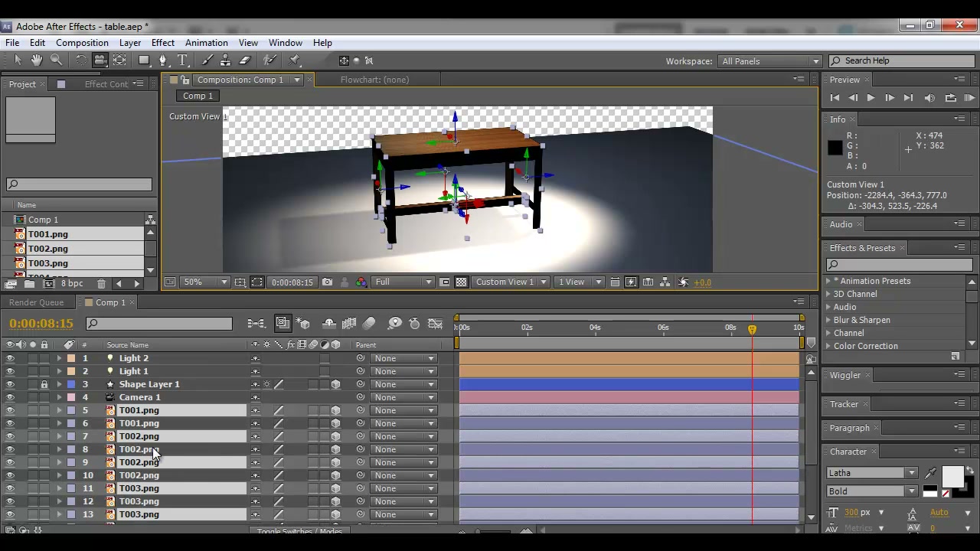Select the Selection arrow tool
The height and width of the screenshot is (551, 980).
[18, 60]
